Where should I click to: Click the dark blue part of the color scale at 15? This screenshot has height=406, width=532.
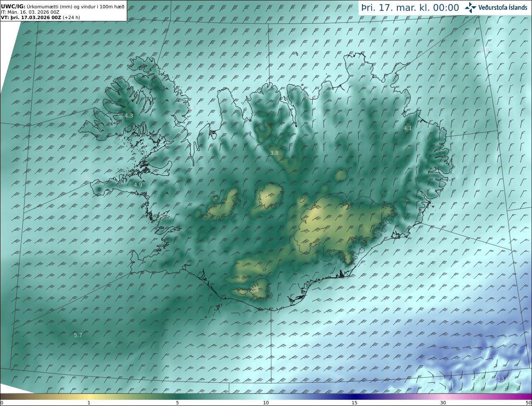click(355, 397)
